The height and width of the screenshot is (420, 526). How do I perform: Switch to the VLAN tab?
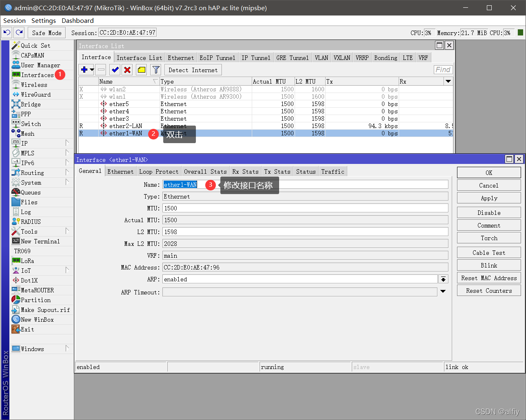321,57
